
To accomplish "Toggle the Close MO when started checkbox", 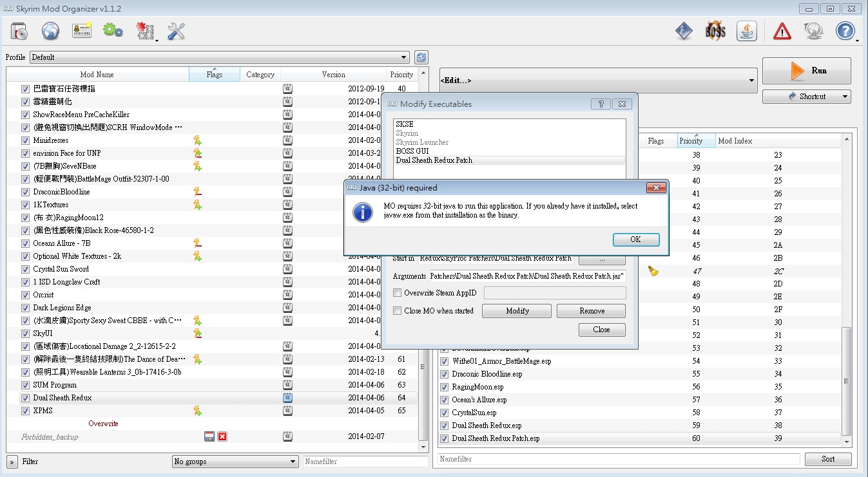I will 398,311.
